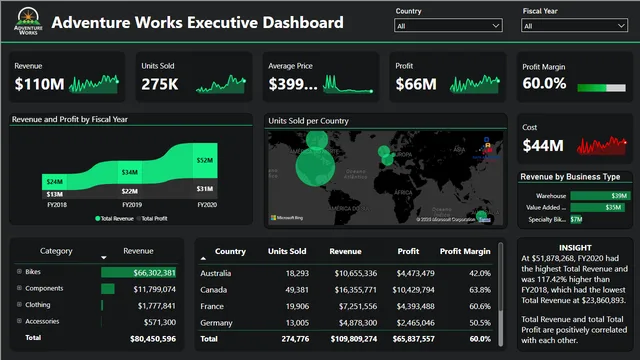
Task: Select the Total Revenue legend marker
Action: pos(98,218)
